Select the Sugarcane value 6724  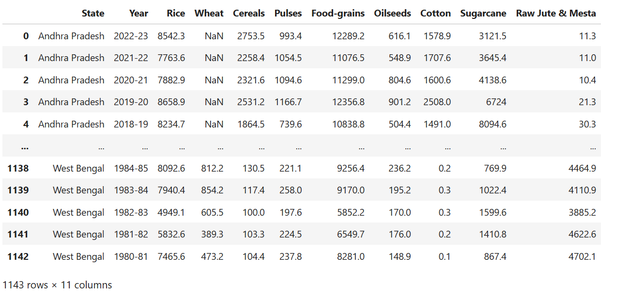tap(495, 102)
